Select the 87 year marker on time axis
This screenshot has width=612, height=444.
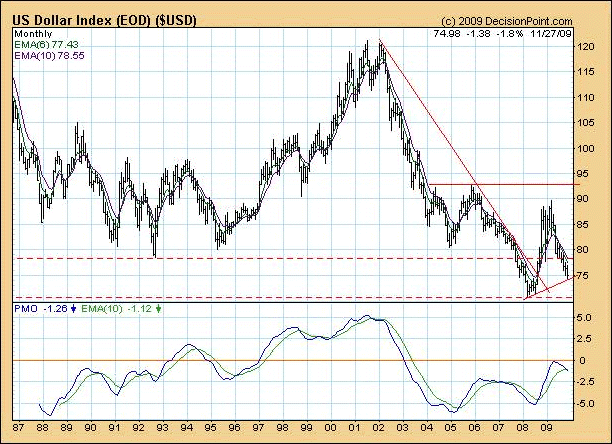pos(19,427)
